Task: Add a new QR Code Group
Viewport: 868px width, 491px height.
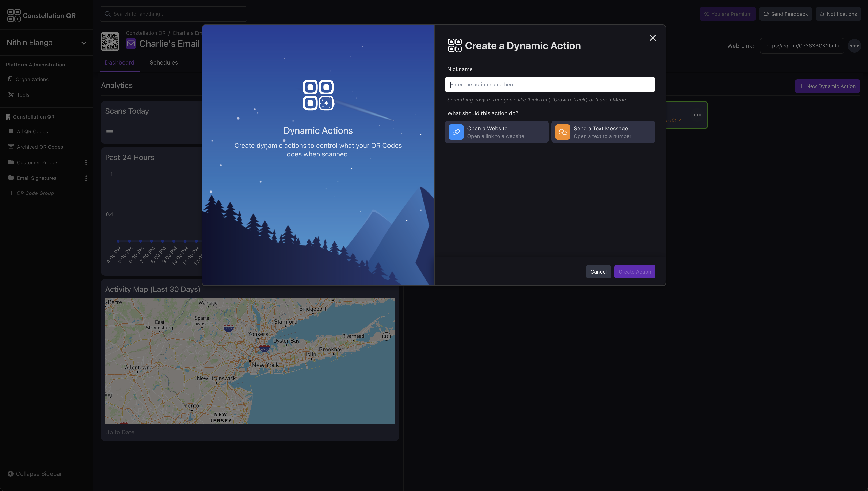Action: [32, 193]
